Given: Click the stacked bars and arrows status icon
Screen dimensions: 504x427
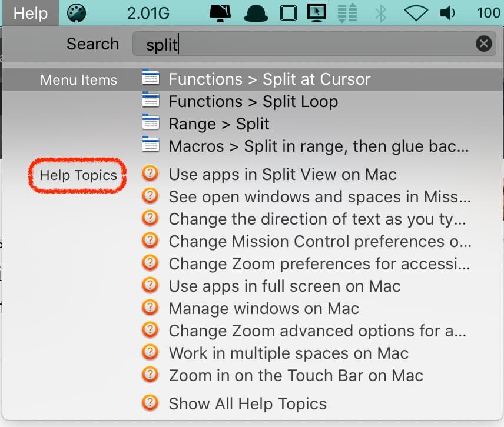Looking at the screenshot, I should click(x=348, y=13).
